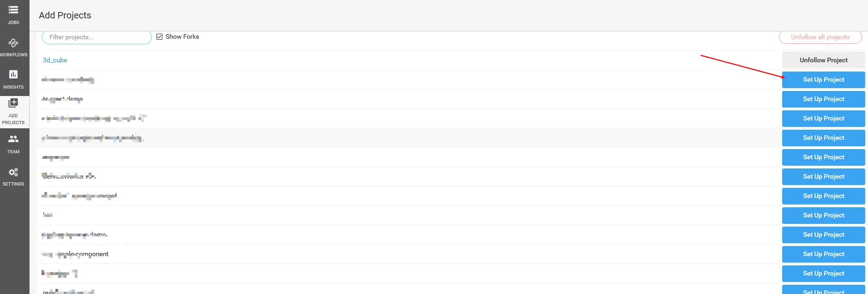Set up the simple-component project

click(x=823, y=254)
